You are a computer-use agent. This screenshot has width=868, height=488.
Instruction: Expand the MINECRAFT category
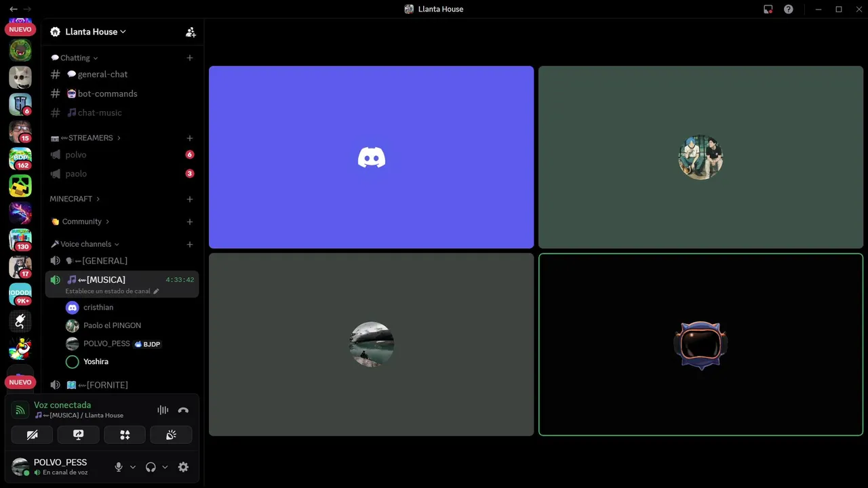(75, 199)
